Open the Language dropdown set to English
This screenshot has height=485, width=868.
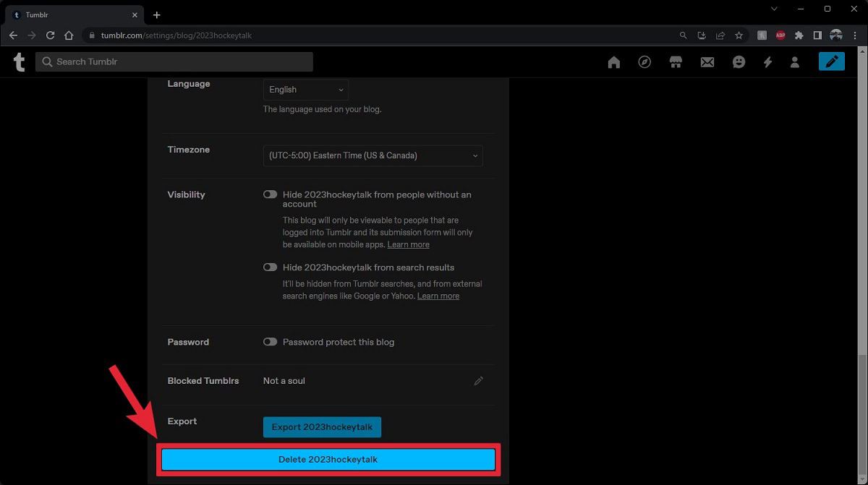(x=305, y=90)
